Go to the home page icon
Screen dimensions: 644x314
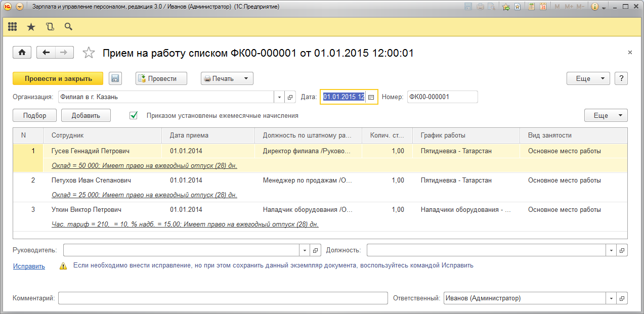22,53
